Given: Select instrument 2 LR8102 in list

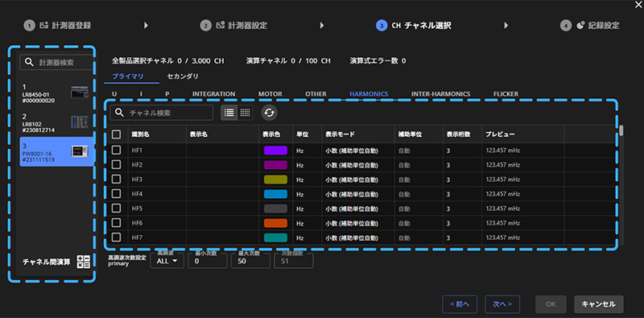Looking at the screenshot, I should tap(57, 122).
